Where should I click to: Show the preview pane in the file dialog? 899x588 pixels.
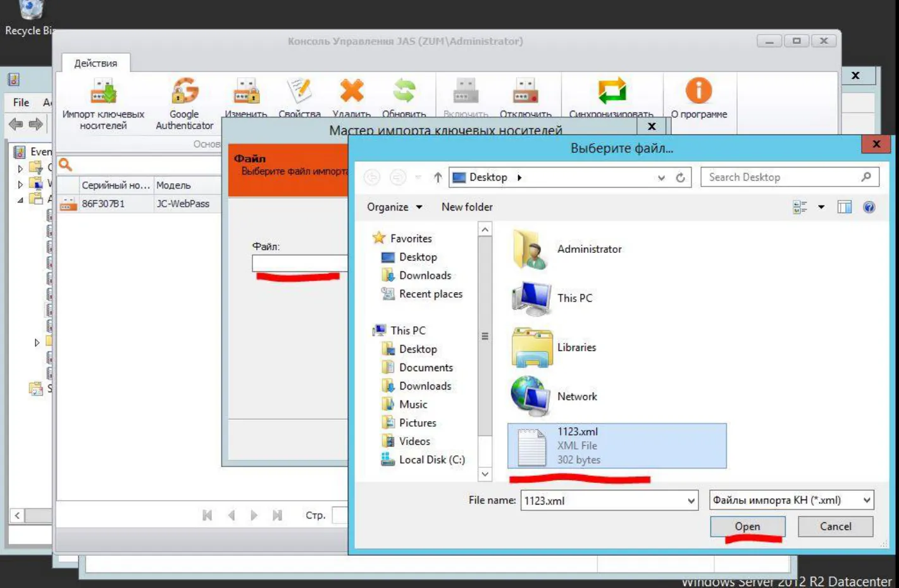(x=844, y=207)
